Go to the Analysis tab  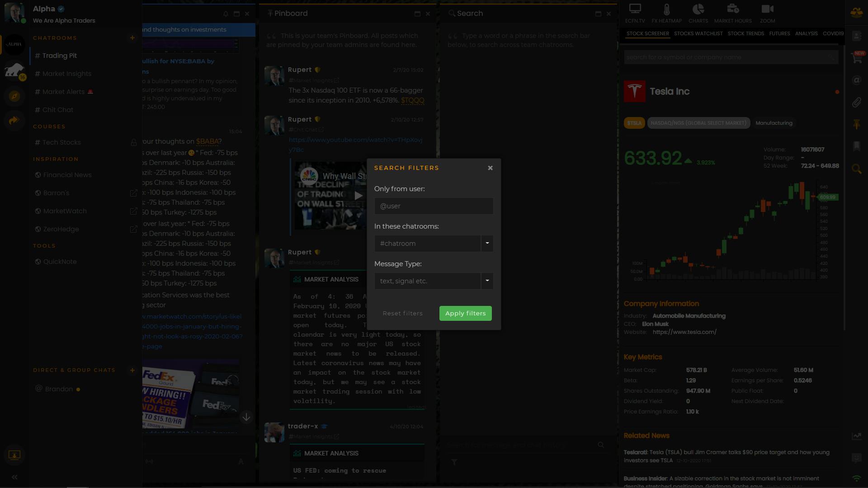tap(806, 34)
